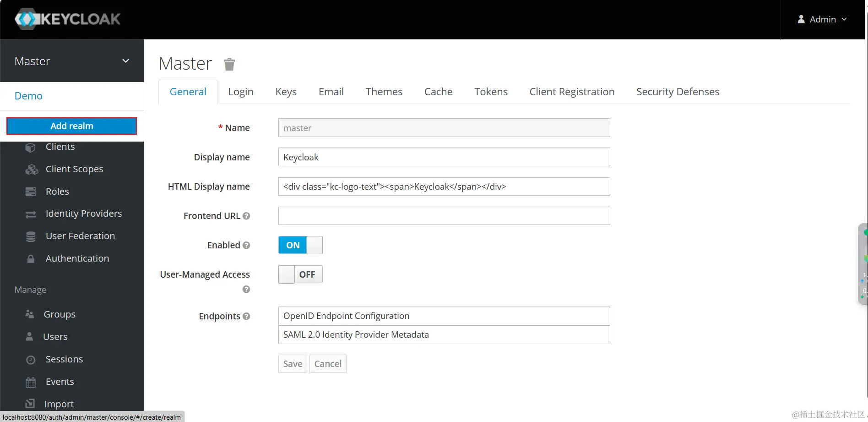Click the Admin user avatar icon

click(x=801, y=19)
